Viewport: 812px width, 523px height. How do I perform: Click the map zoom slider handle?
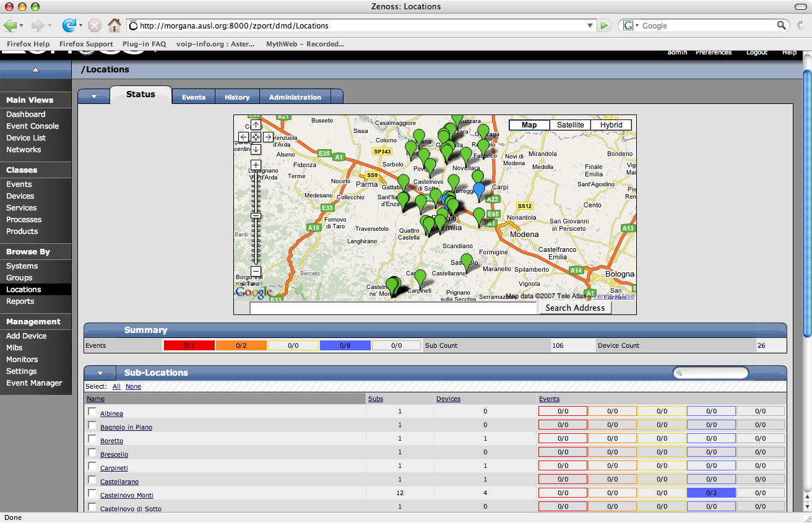(256, 216)
